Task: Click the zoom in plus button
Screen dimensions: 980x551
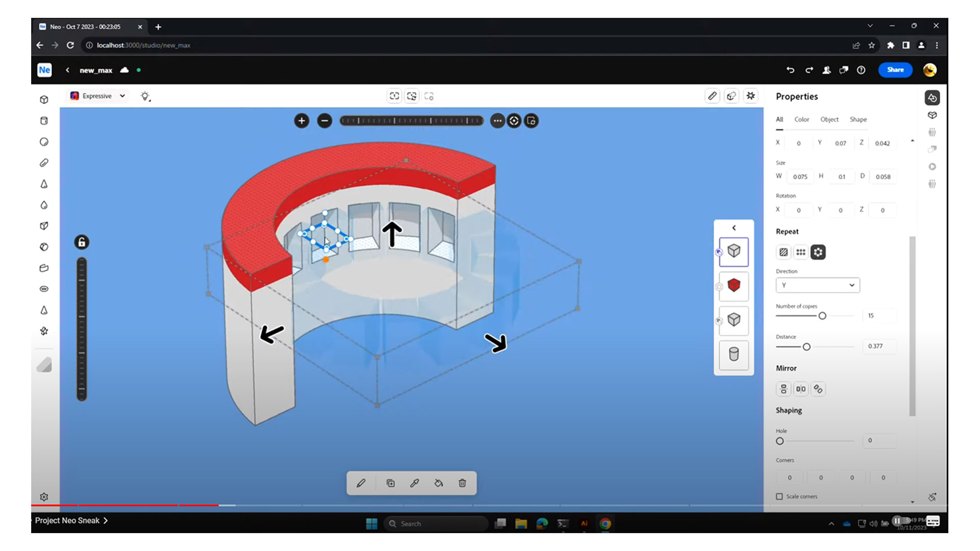Action: pos(302,121)
